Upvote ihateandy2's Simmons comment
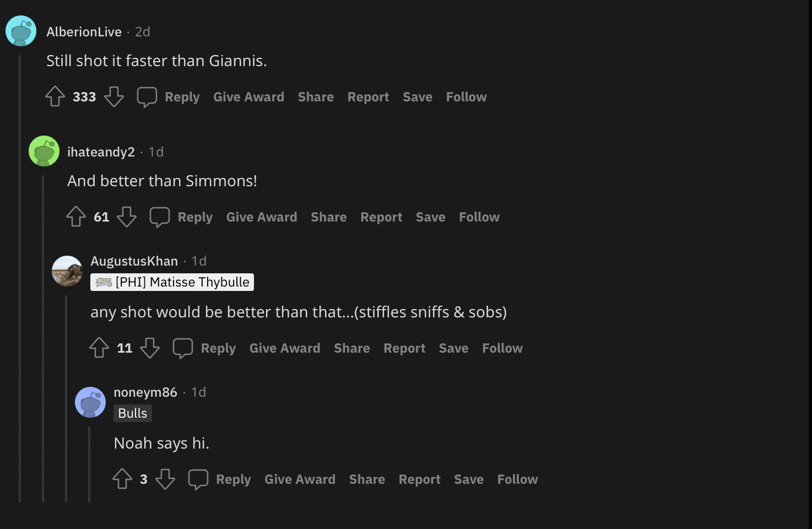 pos(76,217)
